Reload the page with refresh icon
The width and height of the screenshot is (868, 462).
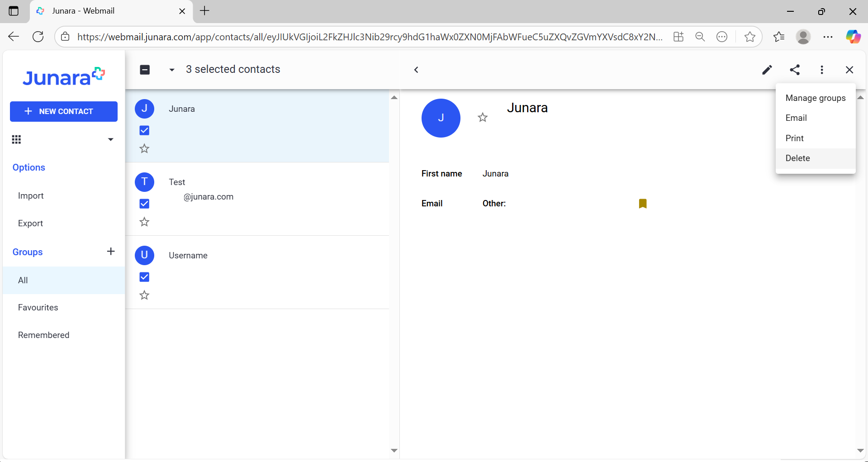point(38,37)
